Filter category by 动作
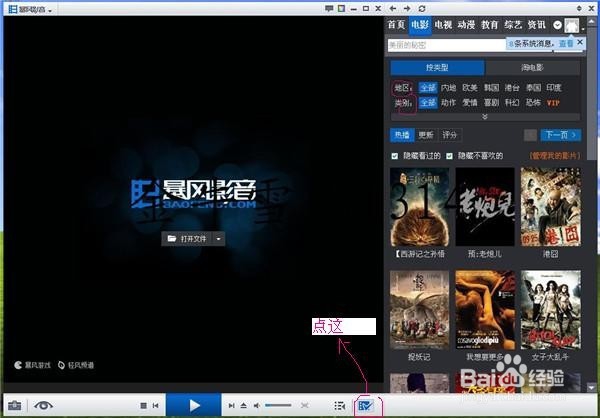 coord(448,103)
